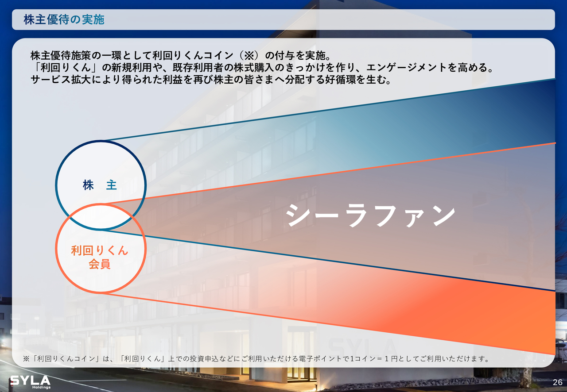567x392 pixels.
Task: Click the SYLA Holdings logo
Action: pyautogui.click(x=30, y=382)
